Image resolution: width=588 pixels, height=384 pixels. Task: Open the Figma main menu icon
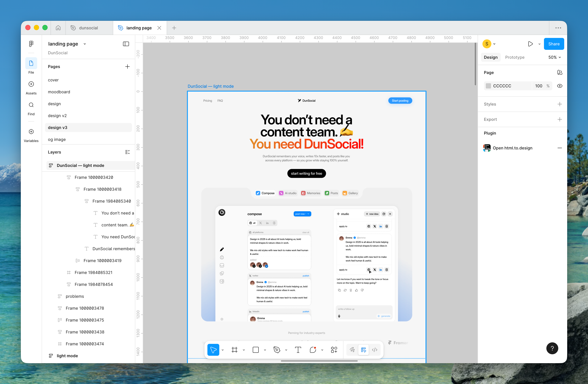tap(31, 44)
